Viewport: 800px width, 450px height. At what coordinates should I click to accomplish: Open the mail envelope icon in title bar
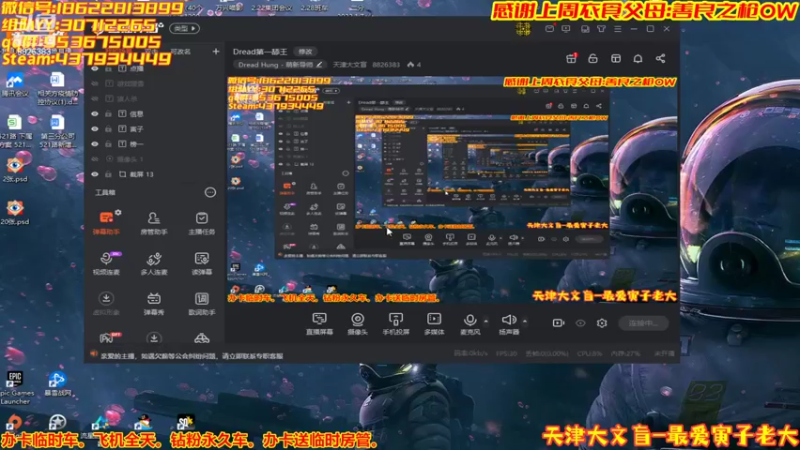pos(549,29)
